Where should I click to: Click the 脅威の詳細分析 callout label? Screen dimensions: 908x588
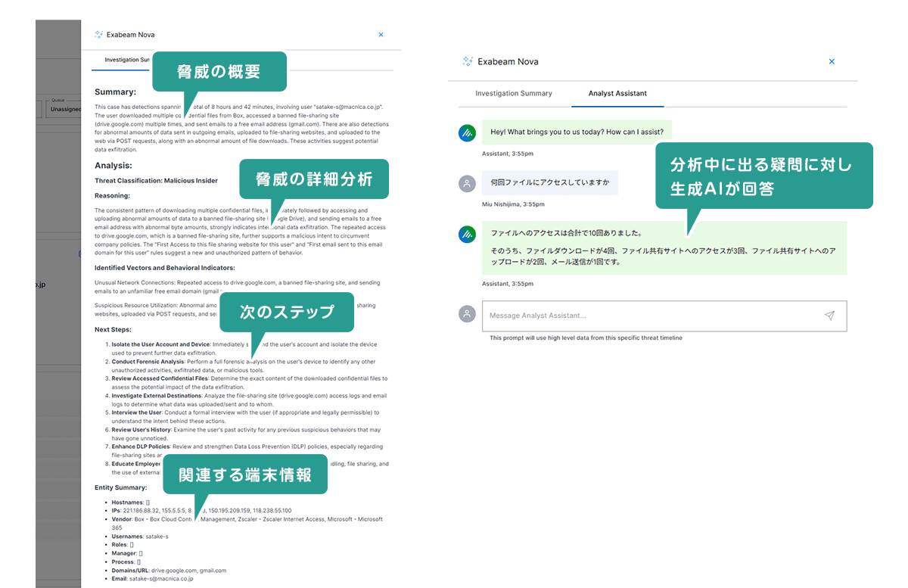(313, 179)
